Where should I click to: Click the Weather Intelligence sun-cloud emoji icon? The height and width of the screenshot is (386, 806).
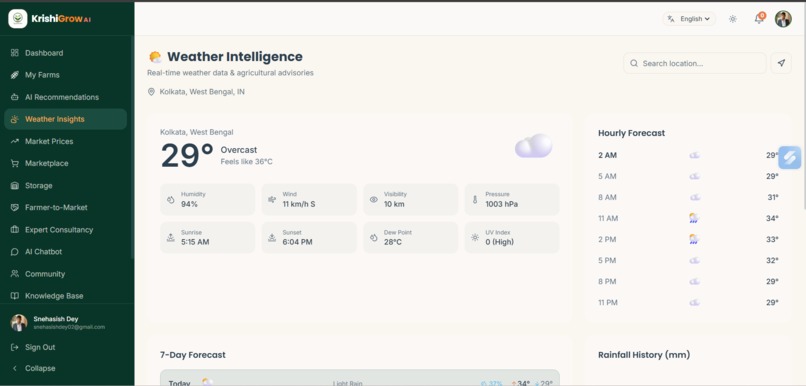[x=155, y=57]
